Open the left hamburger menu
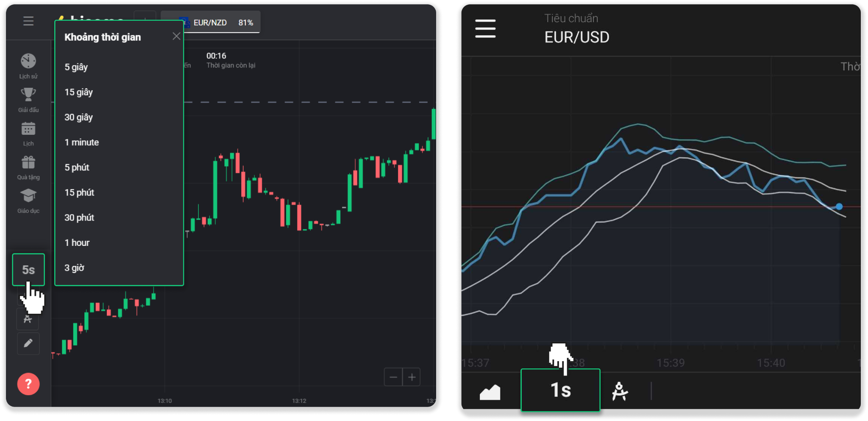 click(28, 21)
